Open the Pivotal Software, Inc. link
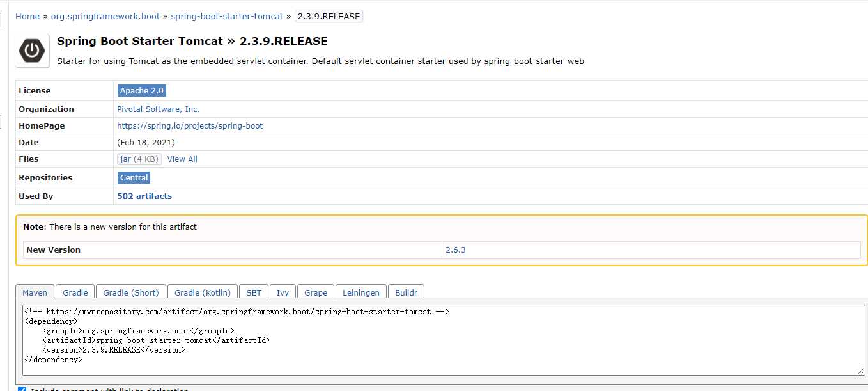 click(x=158, y=109)
